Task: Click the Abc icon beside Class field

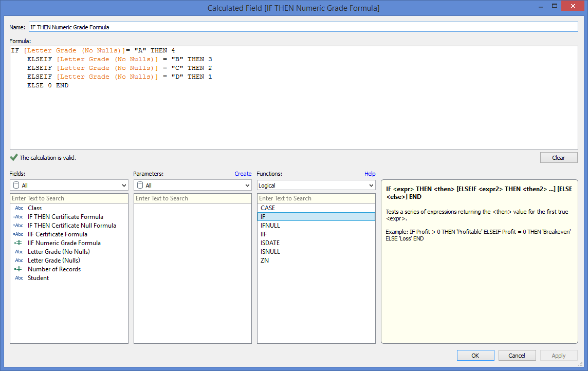Action: click(19, 208)
